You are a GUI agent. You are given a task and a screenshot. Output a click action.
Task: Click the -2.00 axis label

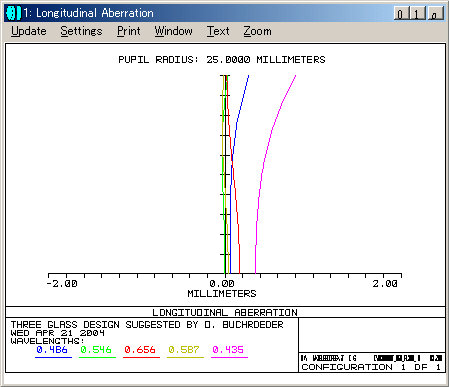62,284
